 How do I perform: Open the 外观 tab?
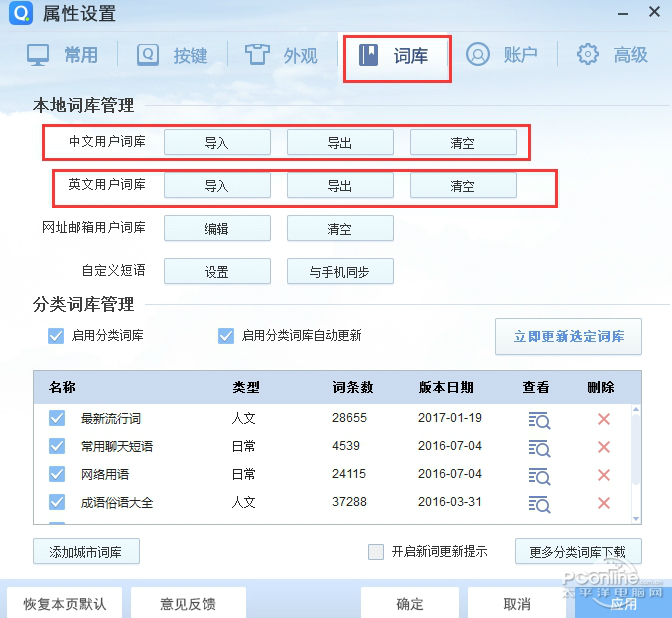[281, 55]
